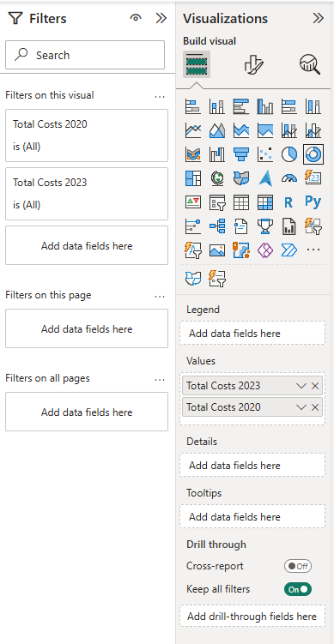The height and width of the screenshot is (644, 334).
Task: Pick the treemap visual icon
Action: tap(193, 178)
